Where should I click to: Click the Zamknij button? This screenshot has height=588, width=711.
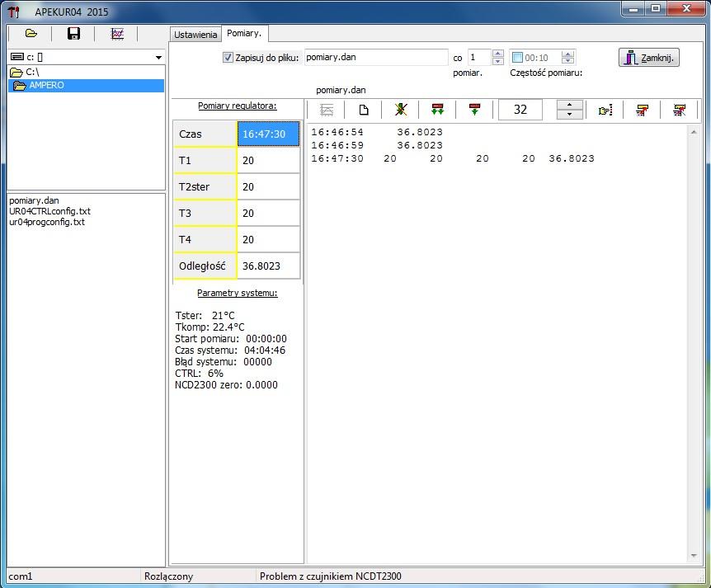click(x=649, y=58)
